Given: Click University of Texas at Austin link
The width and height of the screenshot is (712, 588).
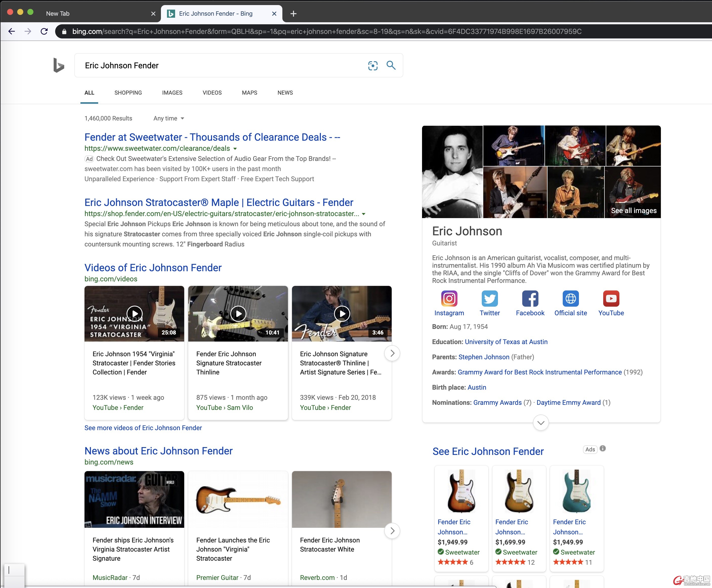Looking at the screenshot, I should coord(506,342).
